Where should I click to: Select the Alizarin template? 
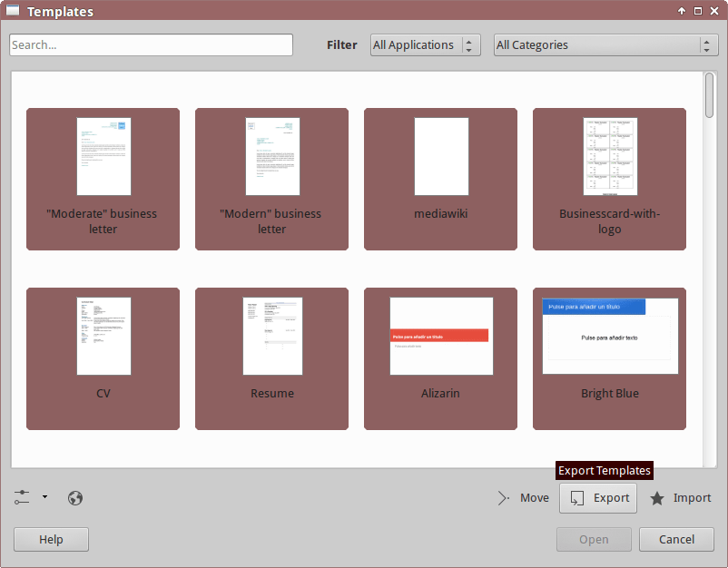440,358
